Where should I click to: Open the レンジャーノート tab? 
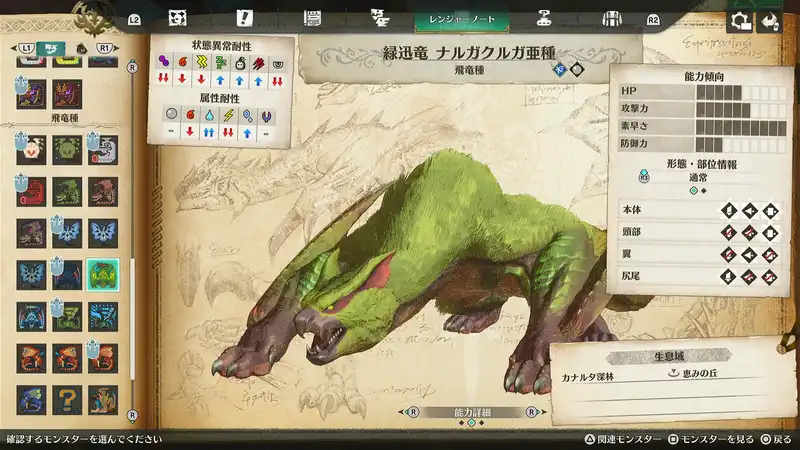(462, 19)
